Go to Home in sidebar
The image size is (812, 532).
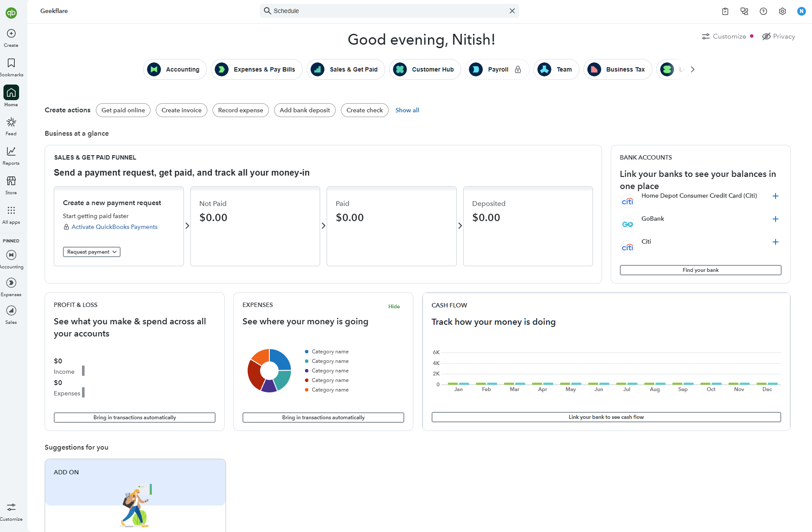(11, 96)
